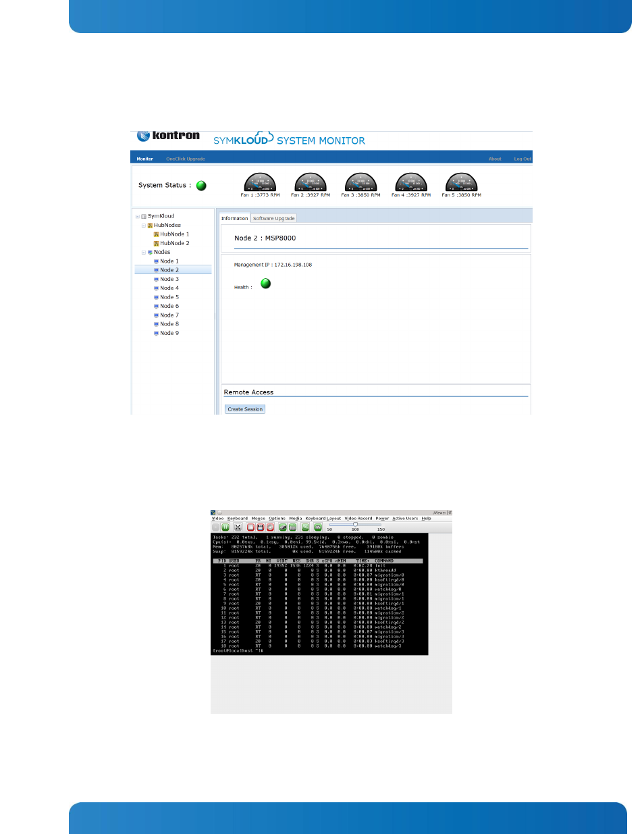Click the Fan 1 RPM gauge
The width and height of the screenshot is (644, 834).
coord(260,182)
